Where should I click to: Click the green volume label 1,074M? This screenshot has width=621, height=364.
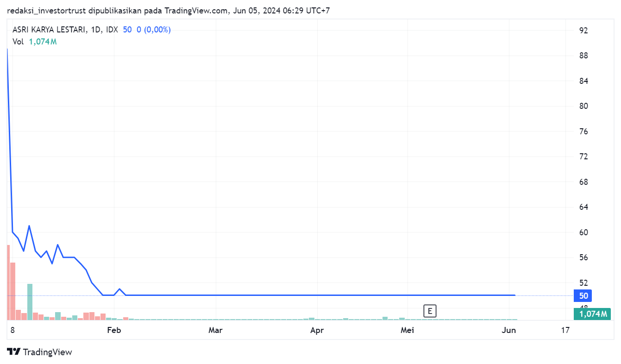pyautogui.click(x=592, y=314)
